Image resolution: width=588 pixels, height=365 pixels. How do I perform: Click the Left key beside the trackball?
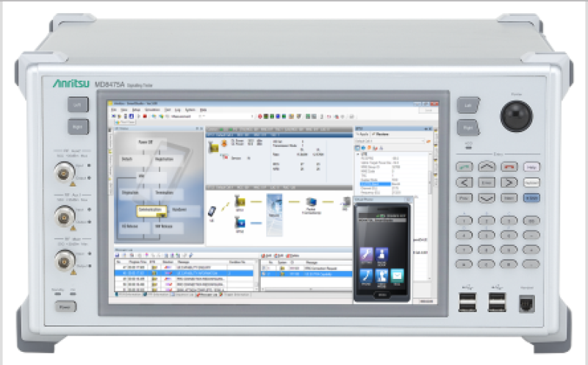coord(468,105)
